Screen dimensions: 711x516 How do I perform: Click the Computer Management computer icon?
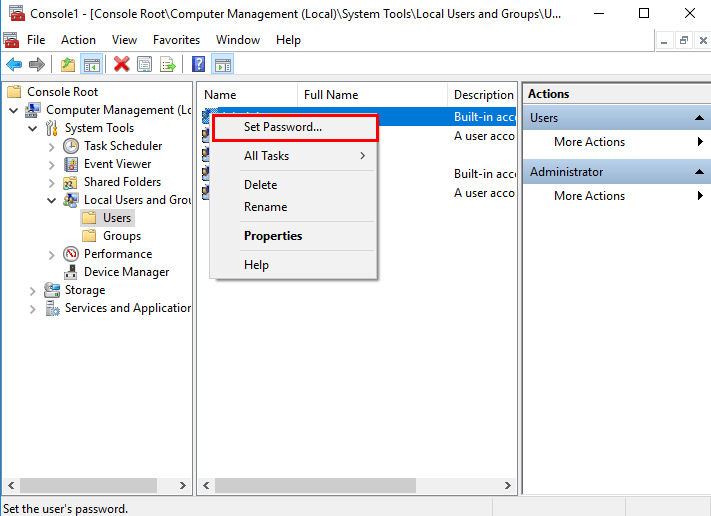coord(33,110)
